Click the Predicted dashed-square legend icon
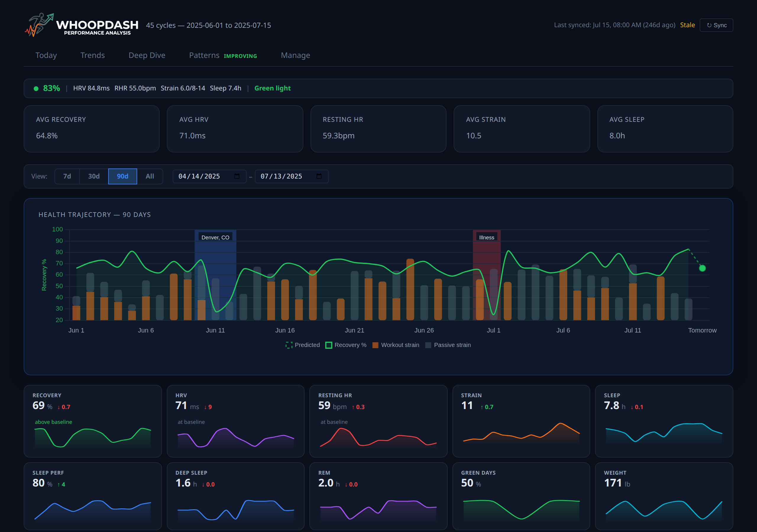This screenshot has height=532, width=757. click(x=289, y=345)
